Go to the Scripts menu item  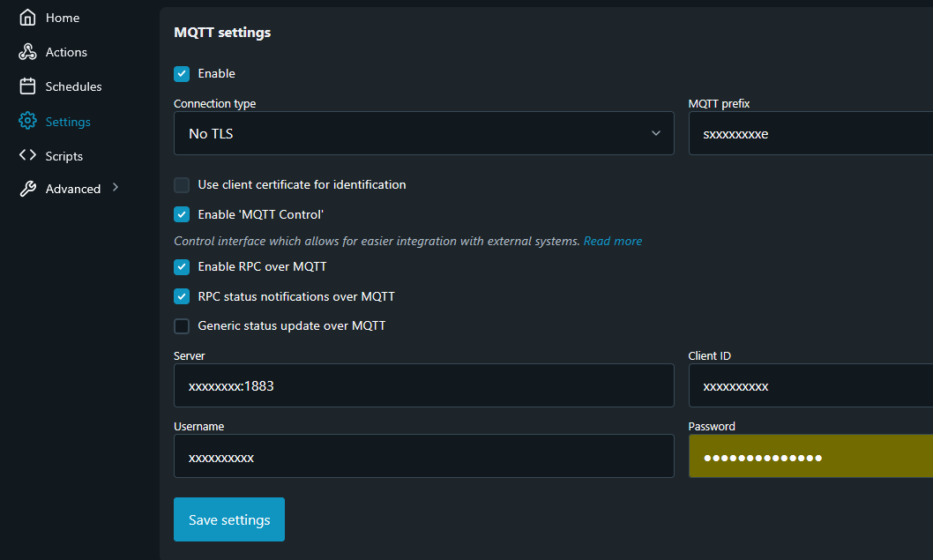coord(63,156)
